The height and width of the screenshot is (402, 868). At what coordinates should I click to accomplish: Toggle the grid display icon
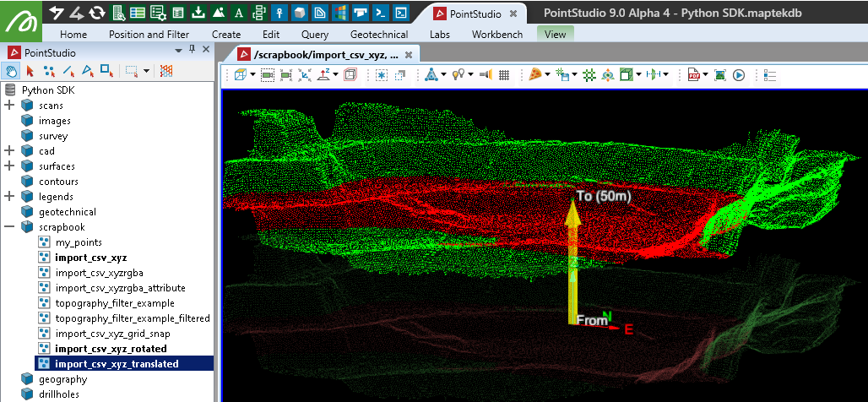click(504, 75)
